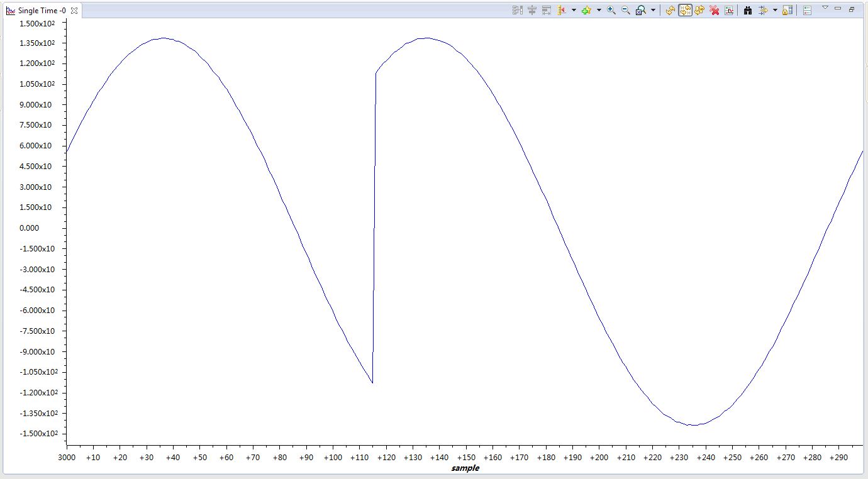Image resolution: width=868 pixels, height=479 pixels.
Task: Click the '+100' x-axis label
Action: point(333,458)
